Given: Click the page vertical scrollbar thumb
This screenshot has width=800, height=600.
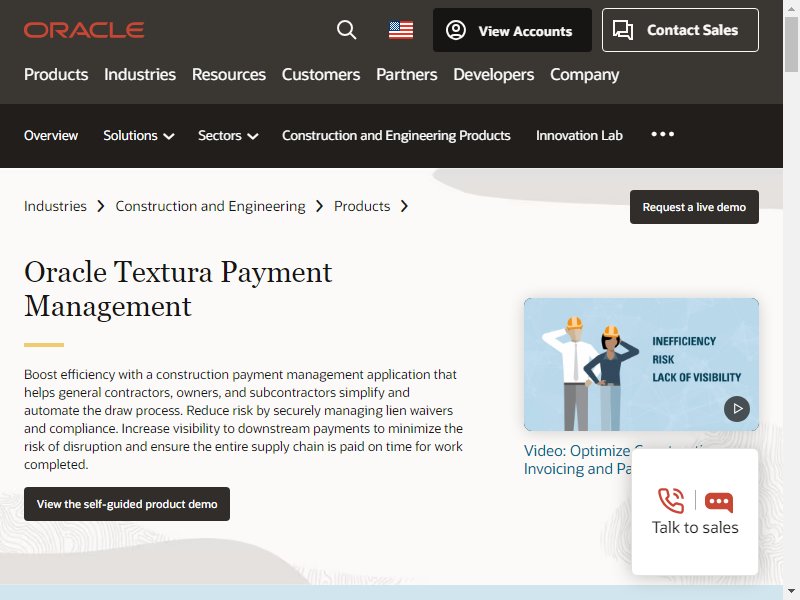Looking at the screenshot, I should [x=791, y=44].
